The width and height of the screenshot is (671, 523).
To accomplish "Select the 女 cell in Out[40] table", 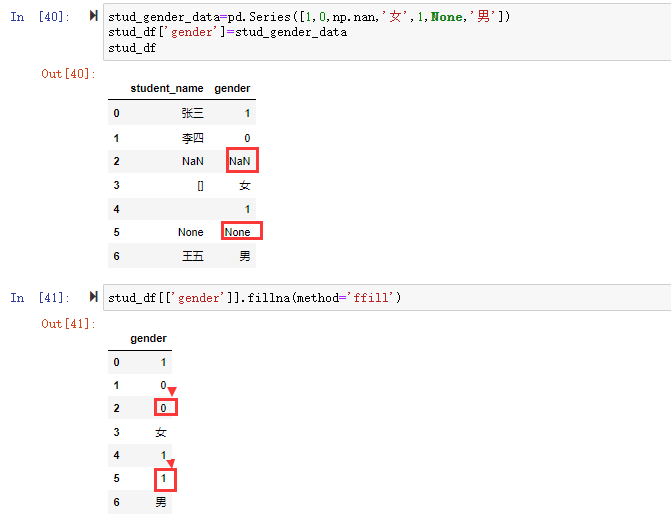I will (x=245, y=185).
